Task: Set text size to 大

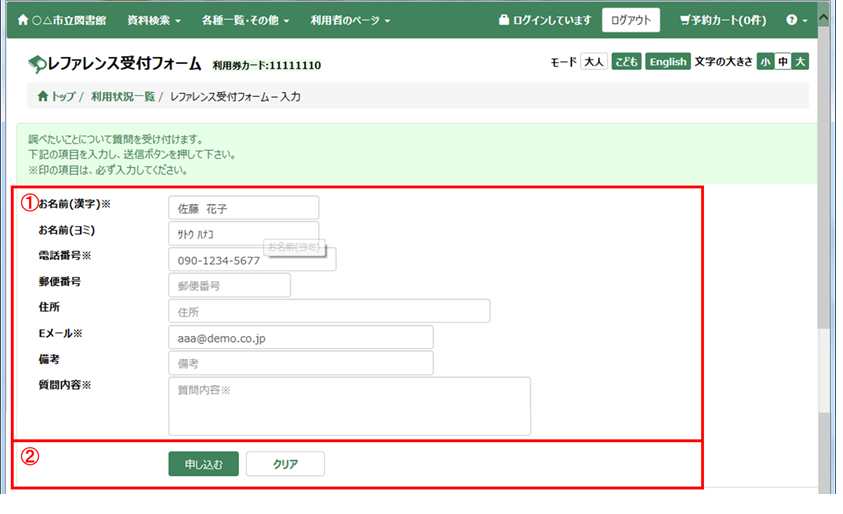Action: [x=800, y=62]
